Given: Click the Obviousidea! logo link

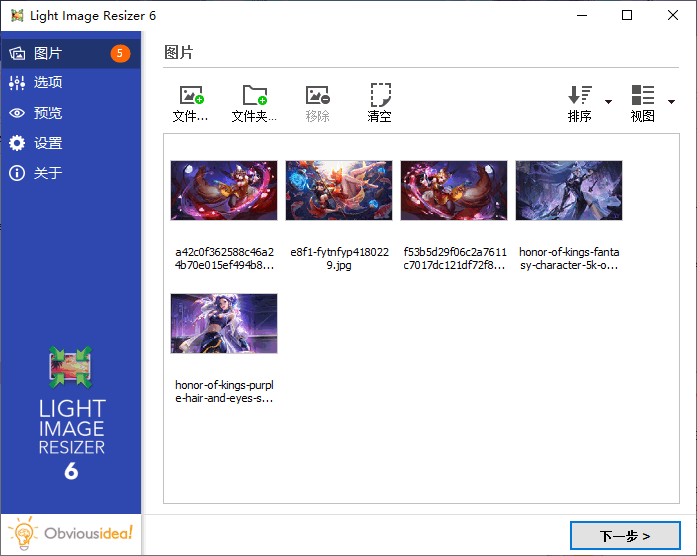Looking at the screenshot, I should pos(71,533).
